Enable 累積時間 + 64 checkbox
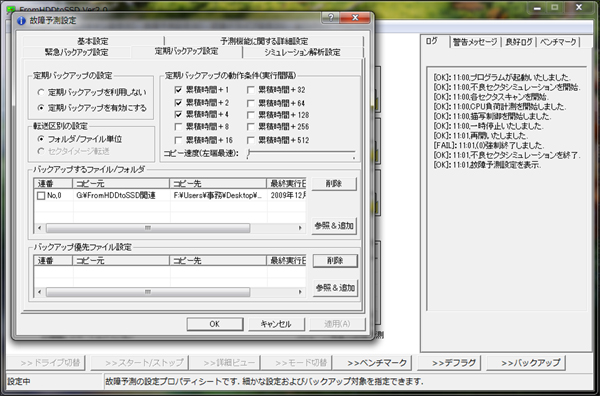Screen dimensions: 600x396 point(251,103)
